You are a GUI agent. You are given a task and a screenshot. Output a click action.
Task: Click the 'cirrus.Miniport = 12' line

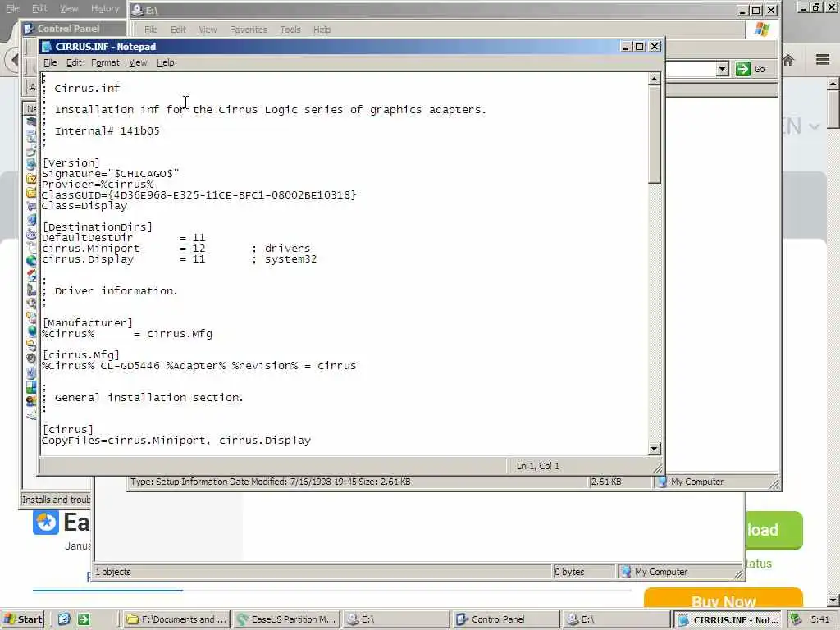coord(123,249)
